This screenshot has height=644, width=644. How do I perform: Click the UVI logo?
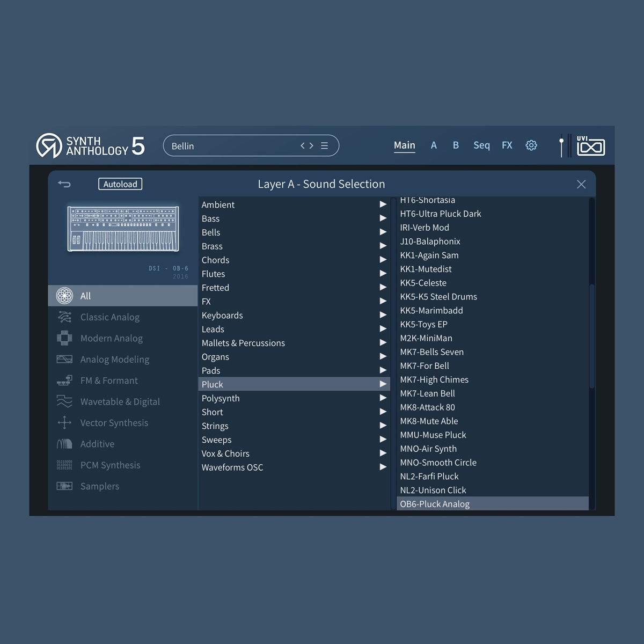tap(591, 145)
